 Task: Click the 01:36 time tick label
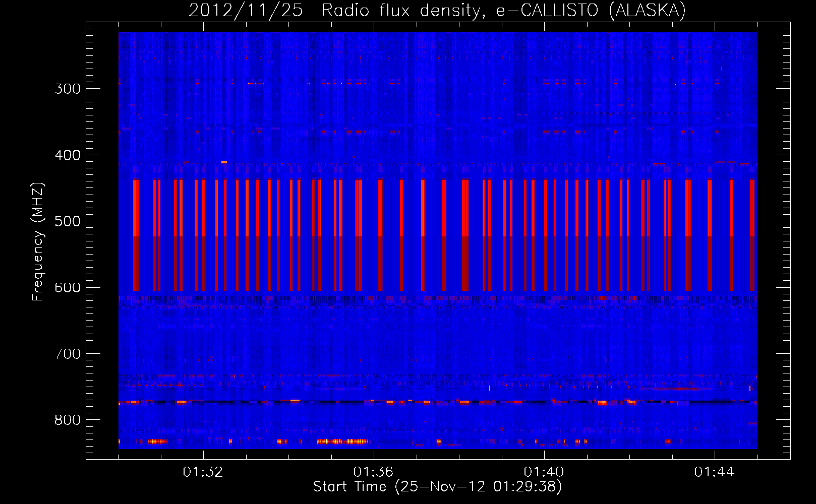pyautogui.click(x=373, y=472)
